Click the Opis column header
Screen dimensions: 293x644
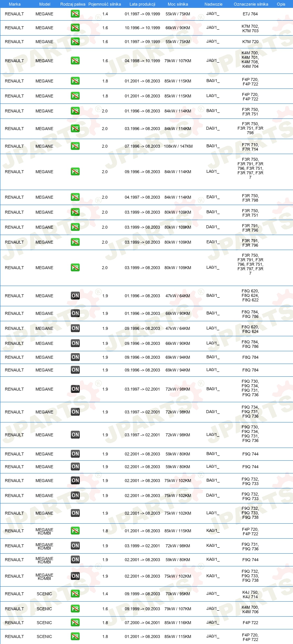click(x=281, y=4)
